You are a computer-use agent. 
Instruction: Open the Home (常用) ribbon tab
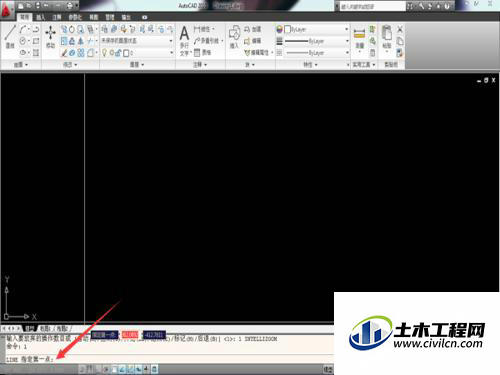[24, 17]
